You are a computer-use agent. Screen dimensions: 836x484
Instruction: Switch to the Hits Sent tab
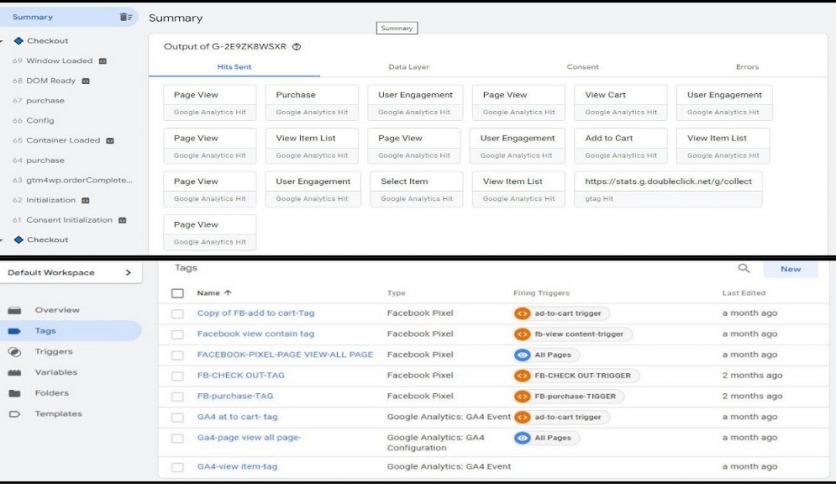(x=234, y=67)
